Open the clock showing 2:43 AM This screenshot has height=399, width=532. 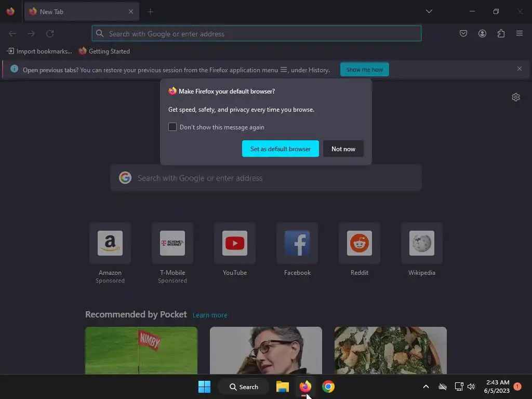[497, 387]
